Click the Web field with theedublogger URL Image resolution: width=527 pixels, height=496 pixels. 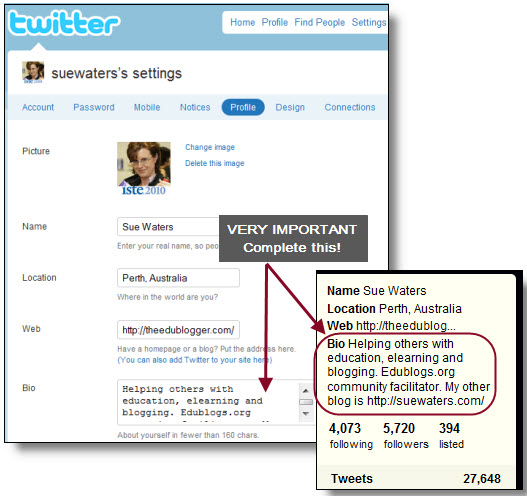click(x=178, y=330)
